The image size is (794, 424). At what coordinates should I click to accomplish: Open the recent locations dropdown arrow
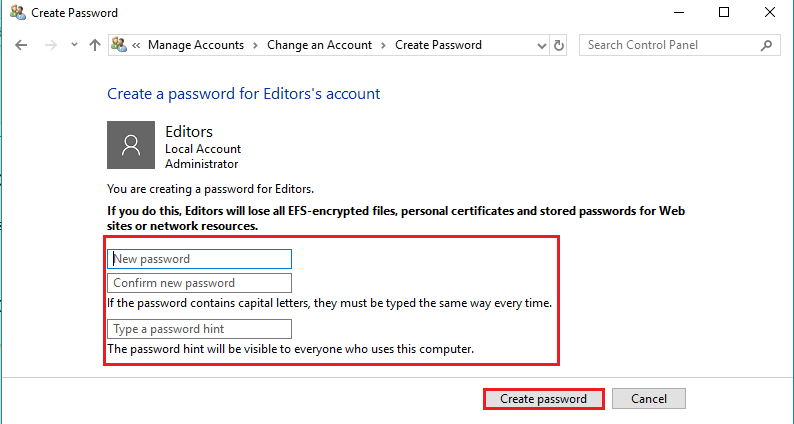pyautogui.click(x=74, y=45)
